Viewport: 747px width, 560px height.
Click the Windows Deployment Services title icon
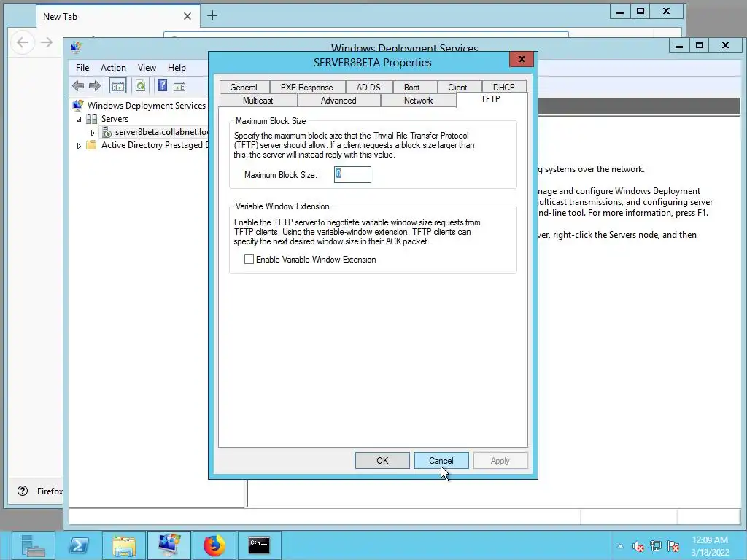tap(76, 47)
